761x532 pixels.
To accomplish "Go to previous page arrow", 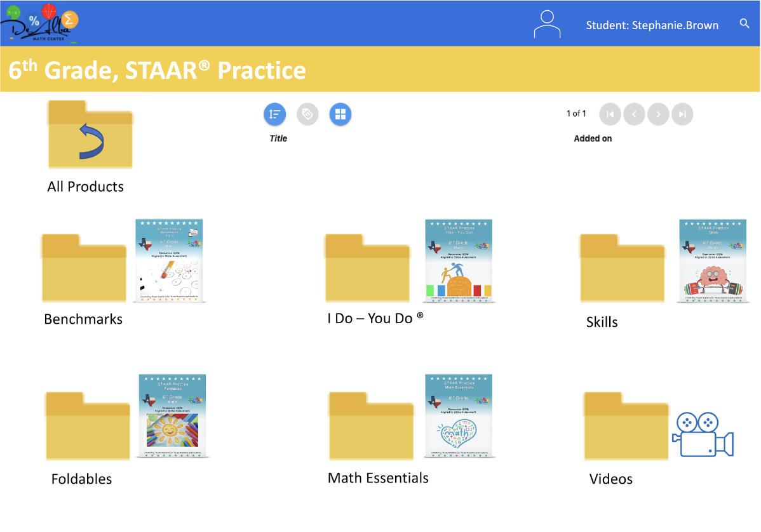I will [634, 114].
